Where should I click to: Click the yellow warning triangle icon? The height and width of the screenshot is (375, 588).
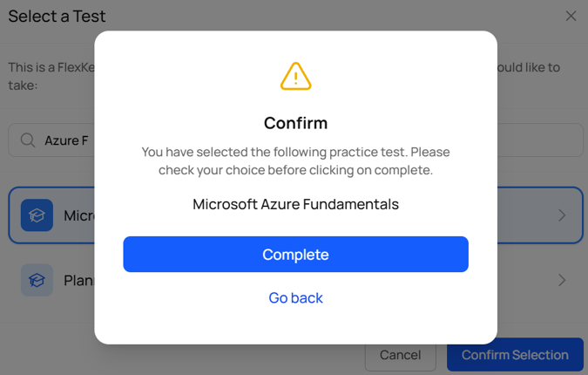point(295,77)
